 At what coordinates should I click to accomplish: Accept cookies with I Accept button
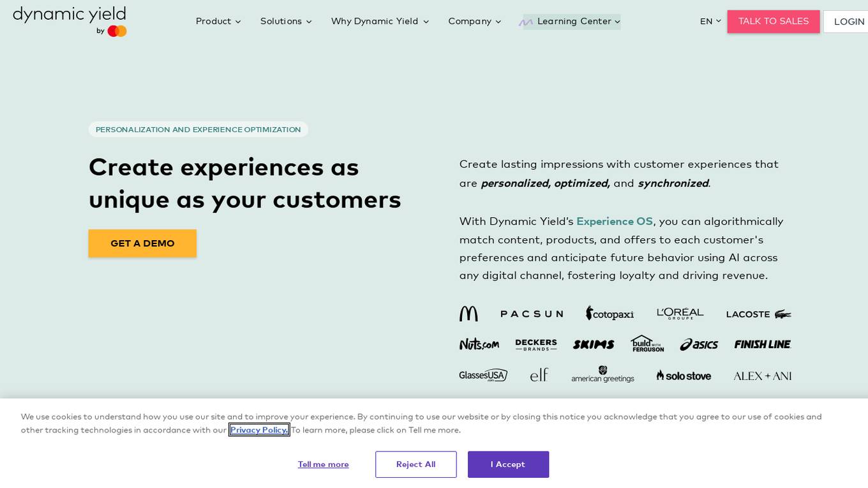click(508, 464)
